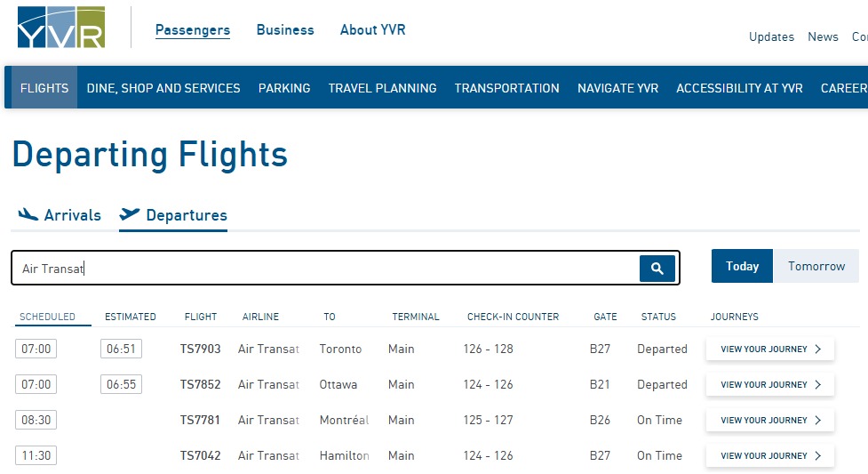Open the Parking menu
The image size is (868, 474).
284,88
